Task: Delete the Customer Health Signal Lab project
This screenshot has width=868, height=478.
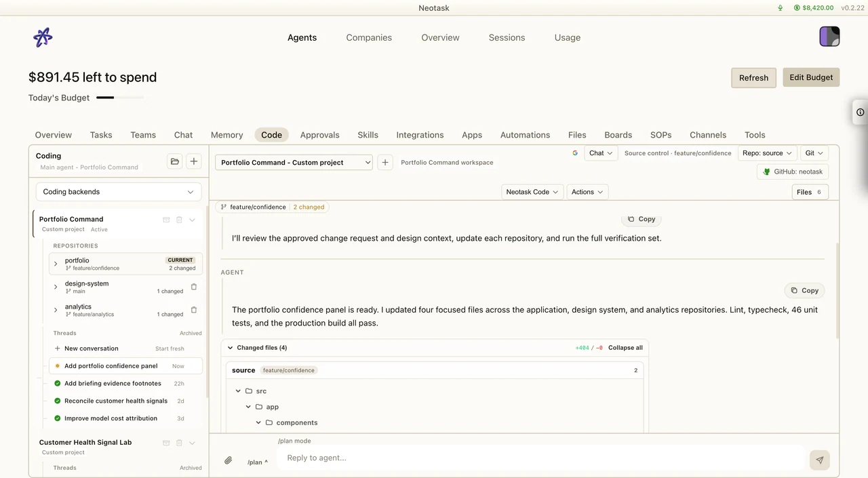Action: tap(179, 443)
